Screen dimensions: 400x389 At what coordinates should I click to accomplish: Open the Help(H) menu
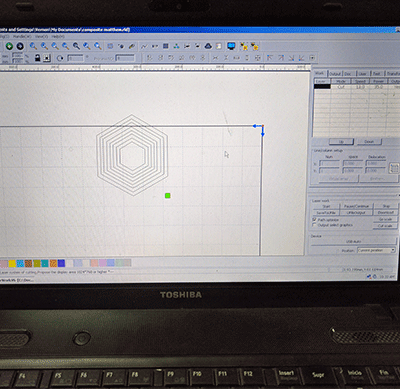[58, 36]
